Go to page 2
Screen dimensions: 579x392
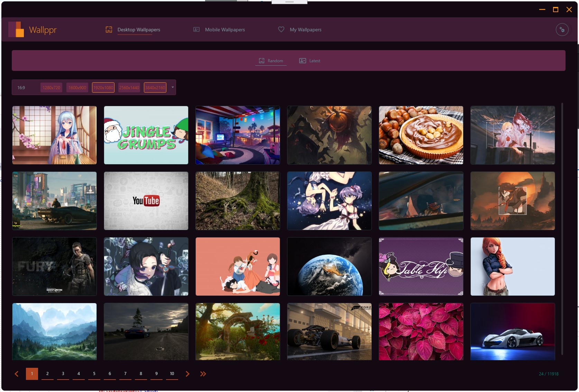click(x=47, y=374)
